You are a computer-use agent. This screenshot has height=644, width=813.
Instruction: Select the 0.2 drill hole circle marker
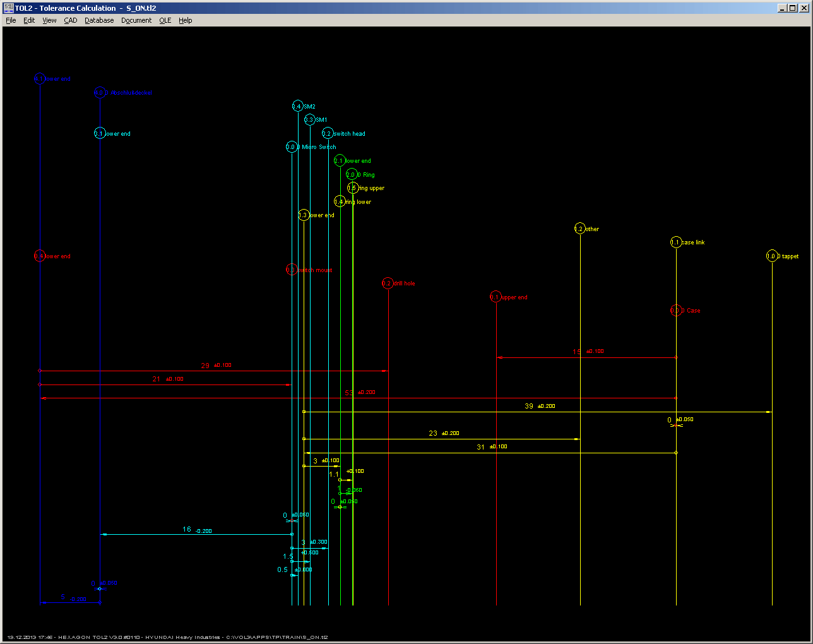[388, 283]
